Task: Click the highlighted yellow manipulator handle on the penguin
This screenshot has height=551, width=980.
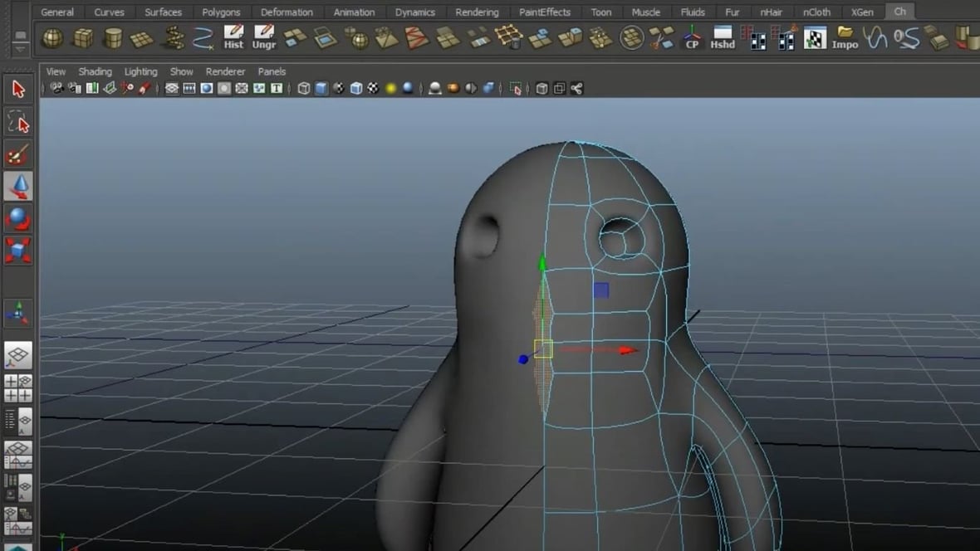Action: pos(545,350)
